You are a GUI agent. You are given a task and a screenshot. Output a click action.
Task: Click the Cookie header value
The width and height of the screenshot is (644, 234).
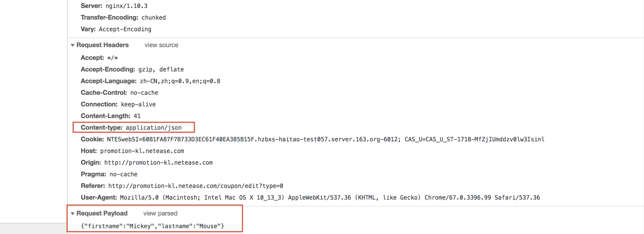pos(326,139)
